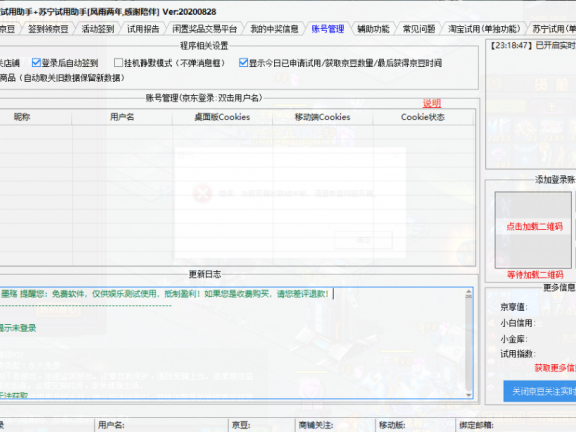This screenshot has width=576, height=432.
Task: Select the 账号管理 tab
Action: tap(328, 29)
